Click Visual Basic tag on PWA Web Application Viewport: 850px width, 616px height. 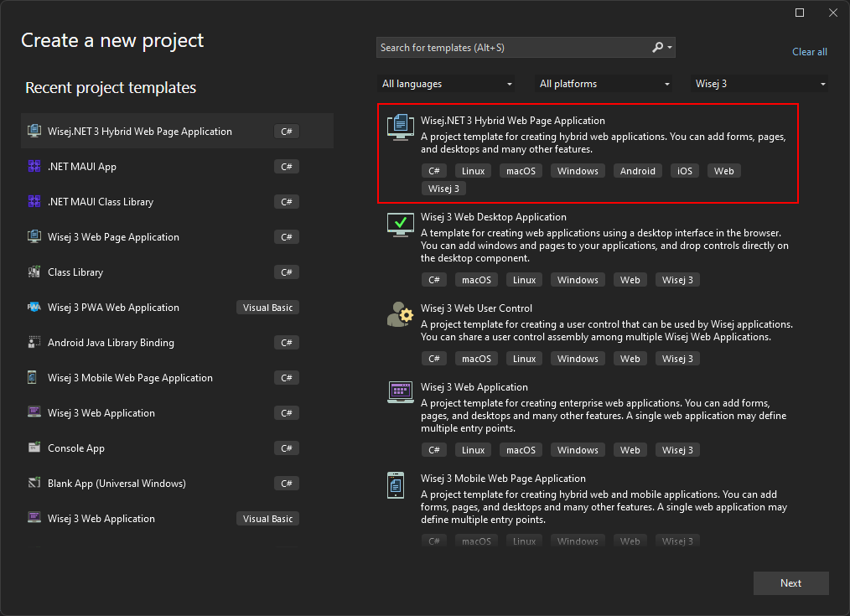[267, 308]
